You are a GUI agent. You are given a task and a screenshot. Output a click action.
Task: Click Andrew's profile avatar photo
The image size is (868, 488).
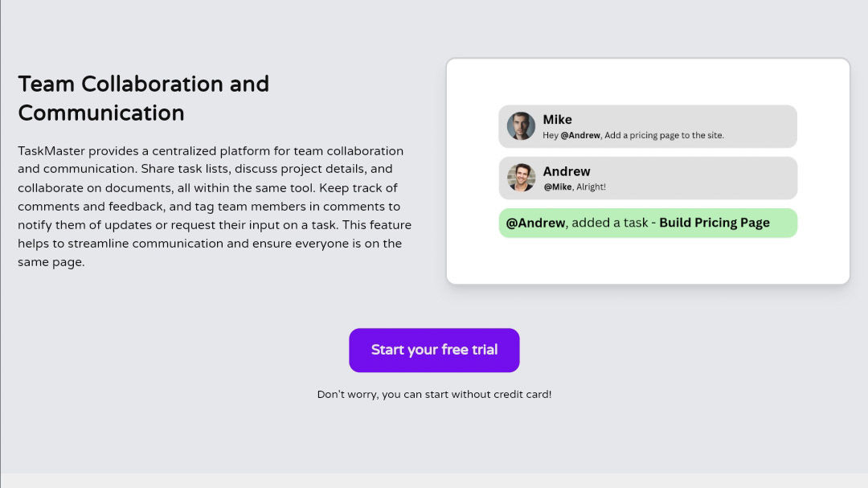[521, 178]
